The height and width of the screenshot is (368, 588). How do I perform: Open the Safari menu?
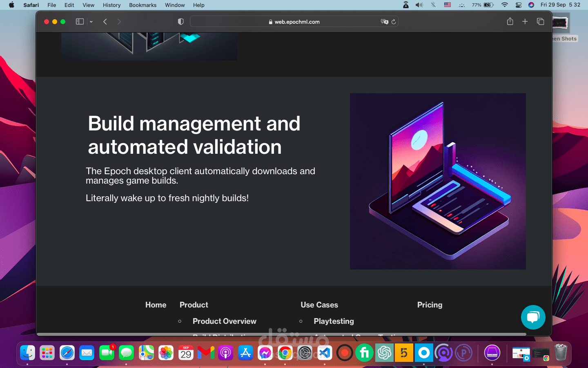[x=31, y=5]
